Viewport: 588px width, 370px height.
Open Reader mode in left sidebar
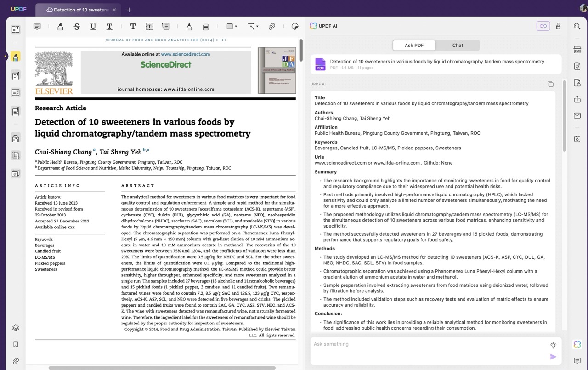16,29
